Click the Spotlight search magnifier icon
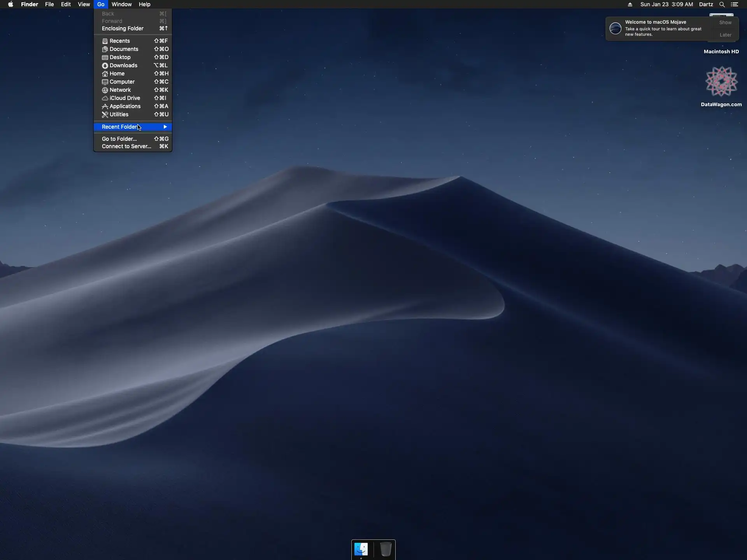 point(722,4)
